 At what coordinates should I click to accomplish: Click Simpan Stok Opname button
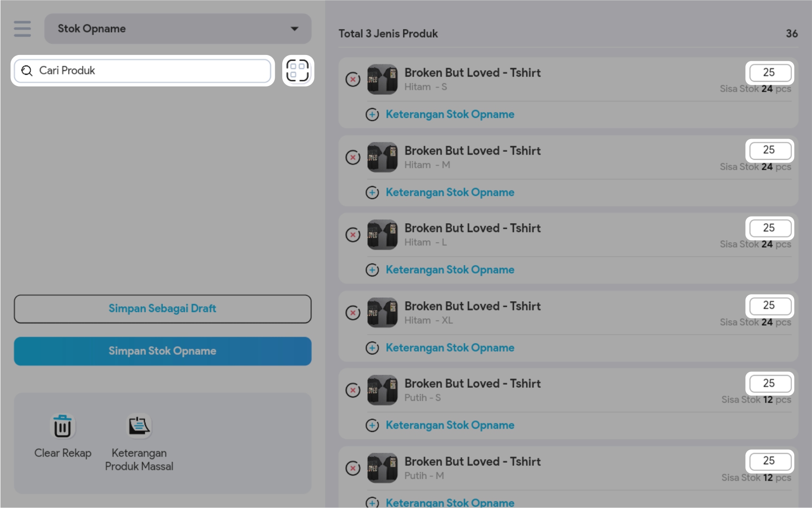coord(162,351)
